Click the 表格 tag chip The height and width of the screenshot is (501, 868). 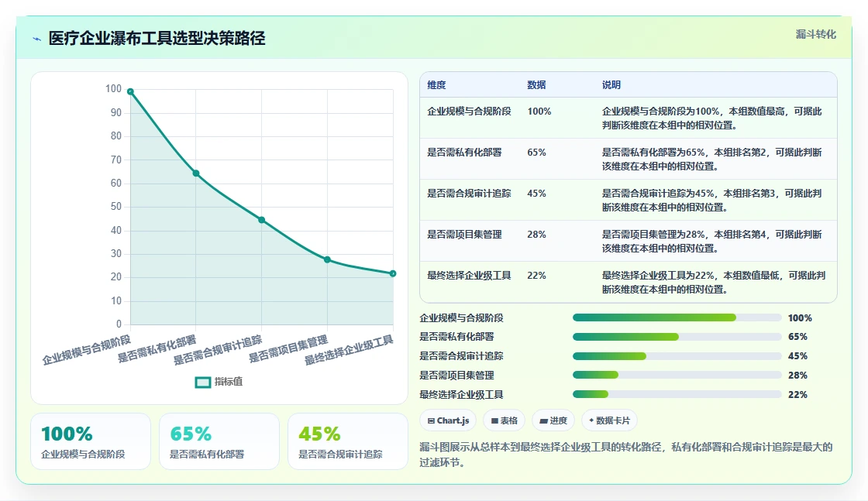[505, 420]
